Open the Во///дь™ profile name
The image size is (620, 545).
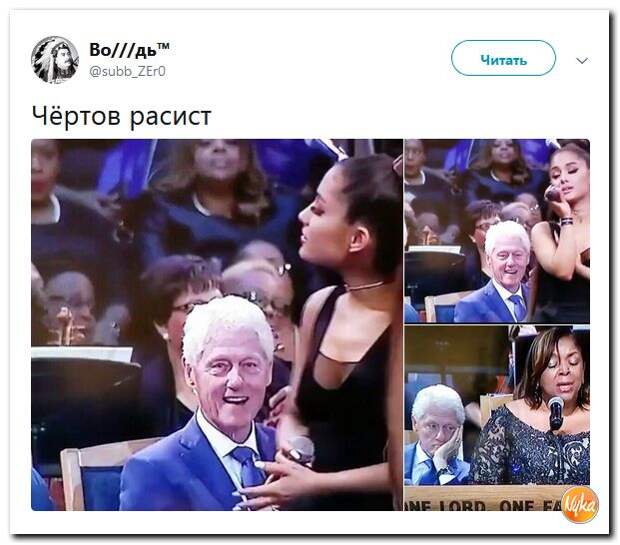pos(130,49)
